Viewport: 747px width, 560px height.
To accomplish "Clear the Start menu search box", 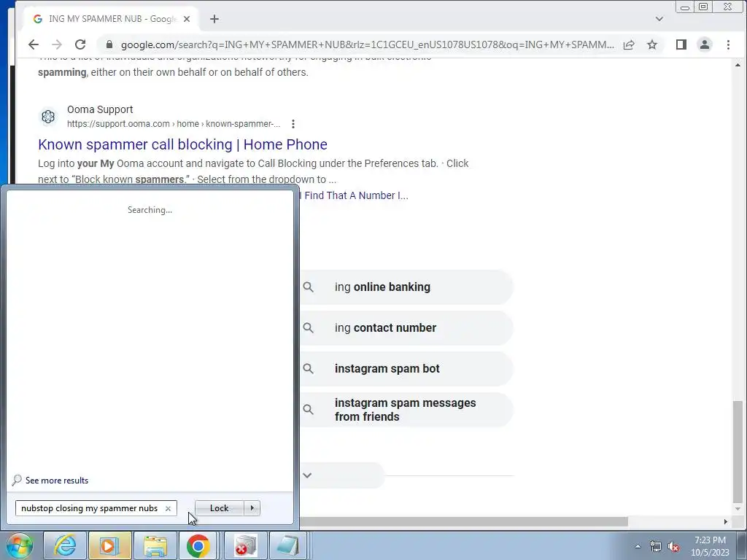I will coord(168,508).
